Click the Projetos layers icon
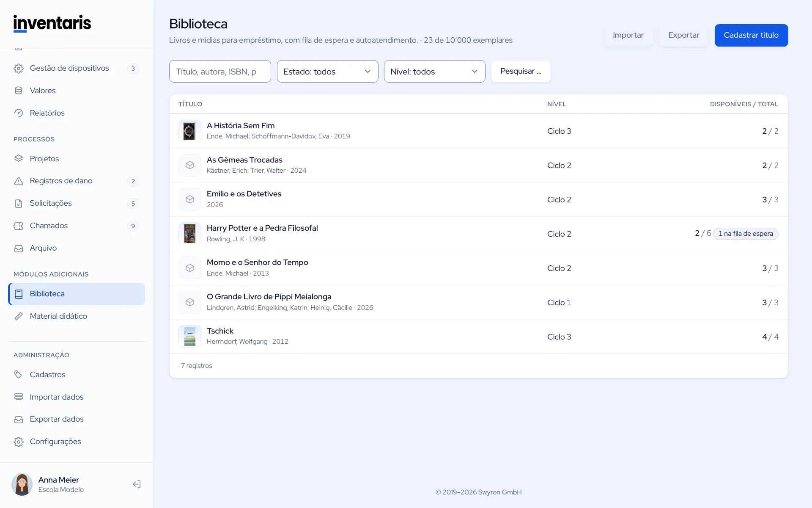The height and width of the screenshot is (508, 812). click(x=19, y=159)
